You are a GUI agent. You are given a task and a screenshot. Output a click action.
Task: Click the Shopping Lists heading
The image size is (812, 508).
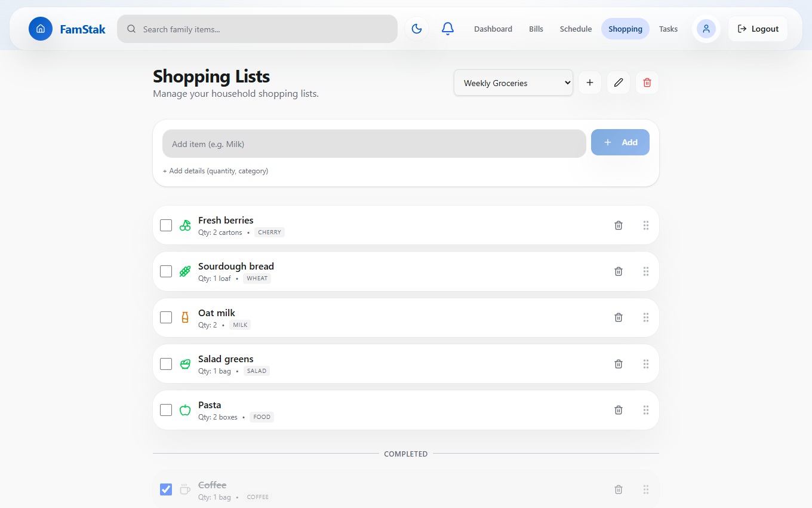click(211, 76)
